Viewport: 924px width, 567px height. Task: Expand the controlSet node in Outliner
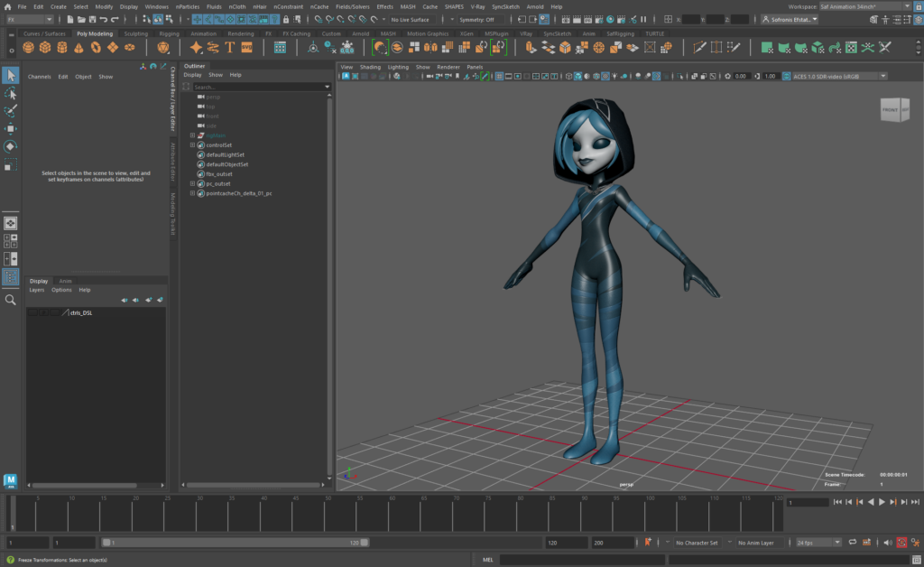(192, 145)
